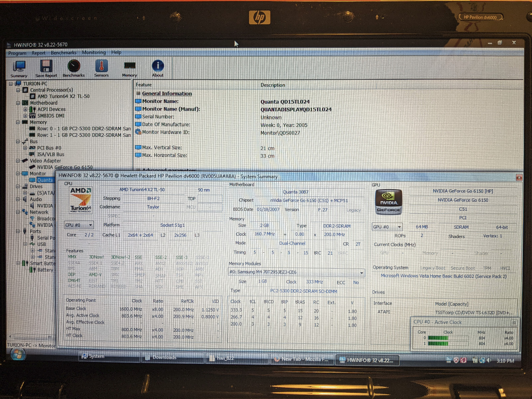Click the Downloads taskbar button
Screen dimensions: 532x399
[173, 357]
